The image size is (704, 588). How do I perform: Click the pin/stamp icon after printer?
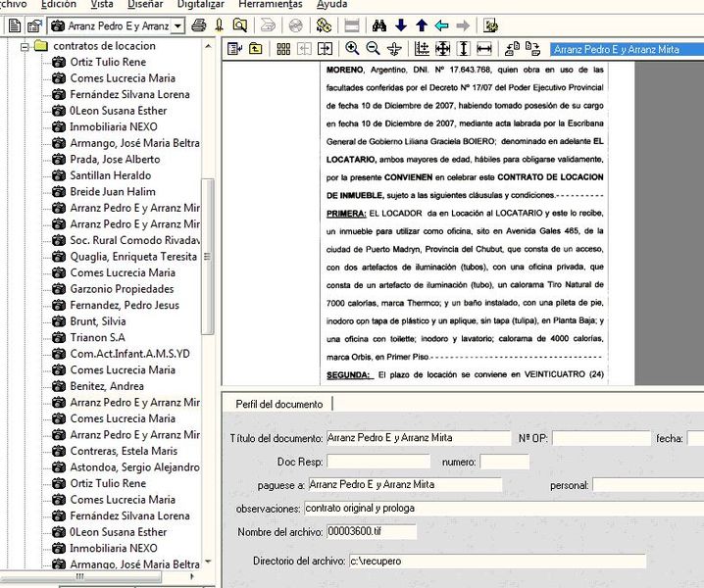(219, 25)
